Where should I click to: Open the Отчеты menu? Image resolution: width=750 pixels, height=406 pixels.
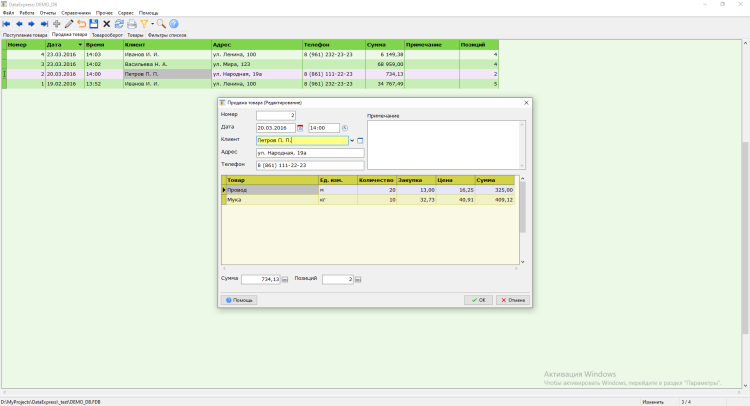click(48, 13)
